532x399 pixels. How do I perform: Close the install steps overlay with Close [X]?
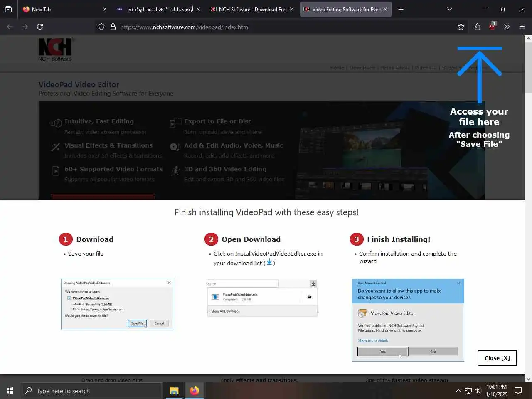[x=497, y=358]
